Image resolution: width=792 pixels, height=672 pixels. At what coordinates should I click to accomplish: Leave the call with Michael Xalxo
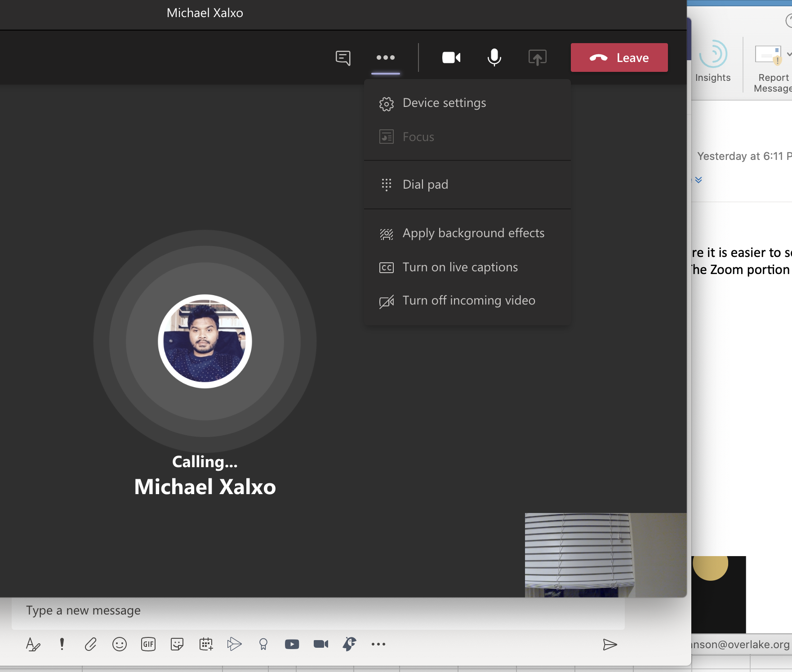(x=619, y=57)
